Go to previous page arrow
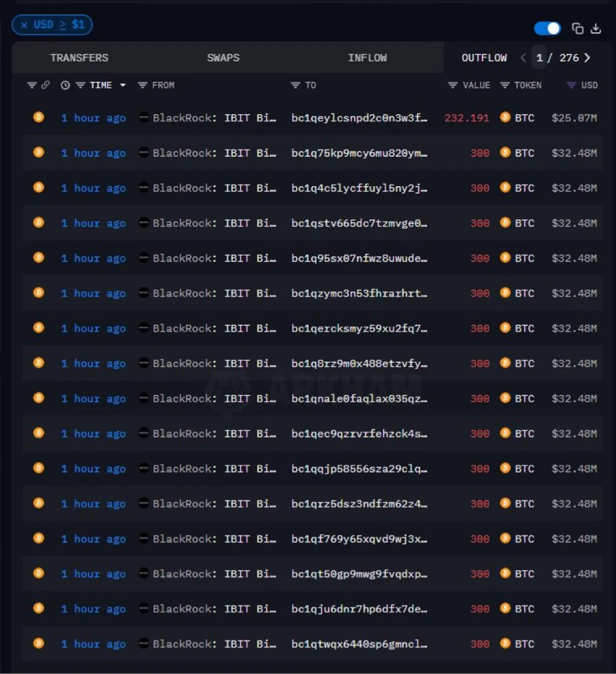Screen dimensions: 616x674 (x=523, y=58)
